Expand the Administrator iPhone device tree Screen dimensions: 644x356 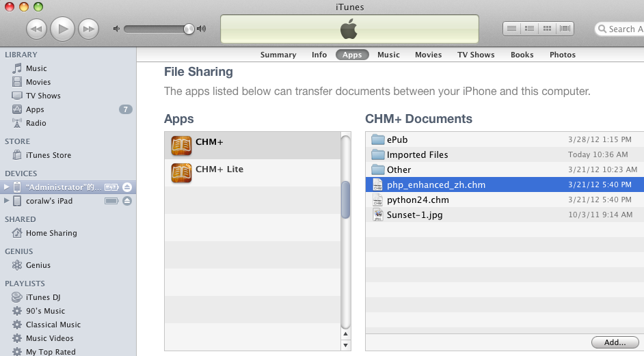(x=7, y=187)
